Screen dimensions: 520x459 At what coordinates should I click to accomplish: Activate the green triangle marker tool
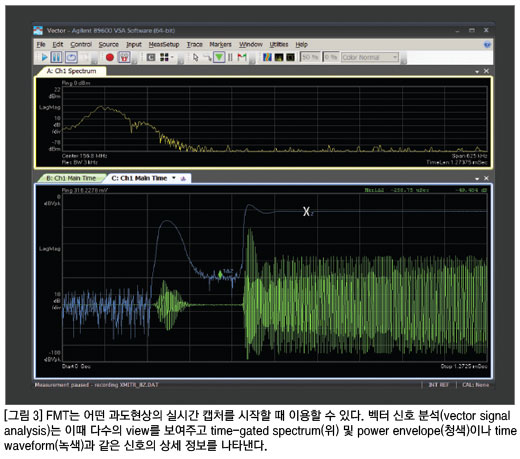click(x=219, y=57)
